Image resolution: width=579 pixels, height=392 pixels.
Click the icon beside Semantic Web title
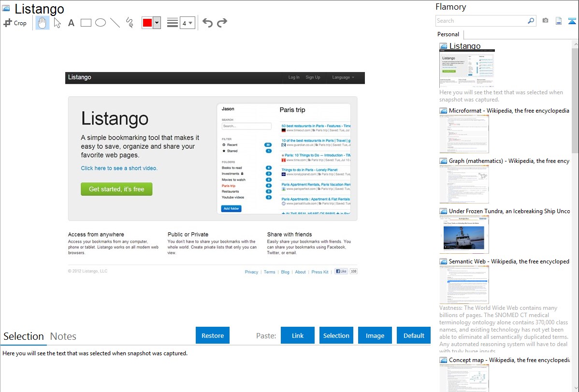[x=443, y=261]
